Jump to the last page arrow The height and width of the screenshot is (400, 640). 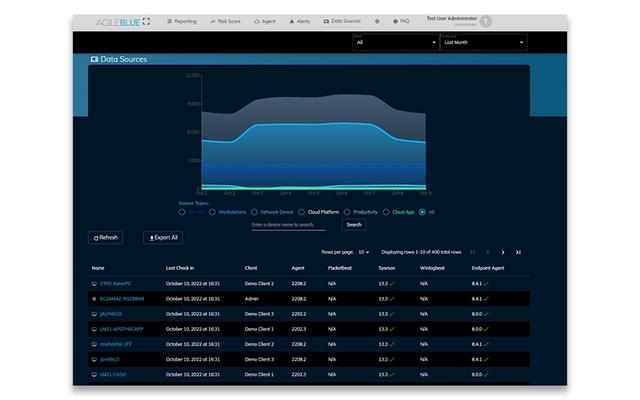[x=519, y=252]
